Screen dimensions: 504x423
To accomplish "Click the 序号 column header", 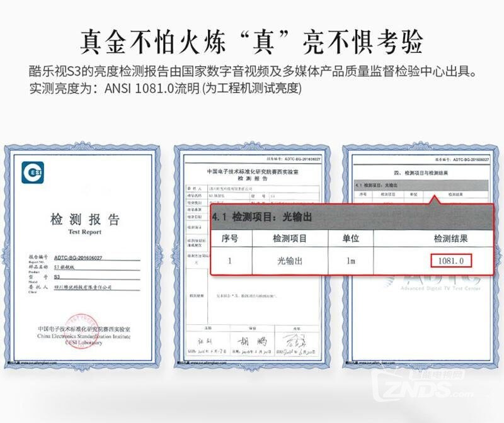I will tap(230, 239).
